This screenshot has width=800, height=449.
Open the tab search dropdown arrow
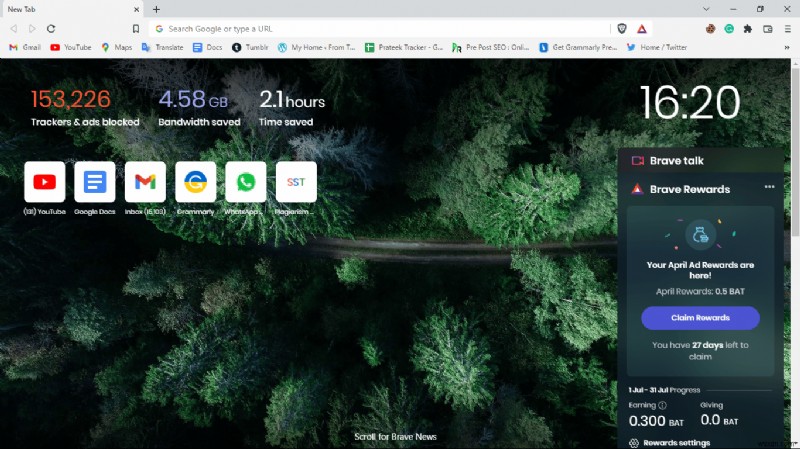click(706, 9)
